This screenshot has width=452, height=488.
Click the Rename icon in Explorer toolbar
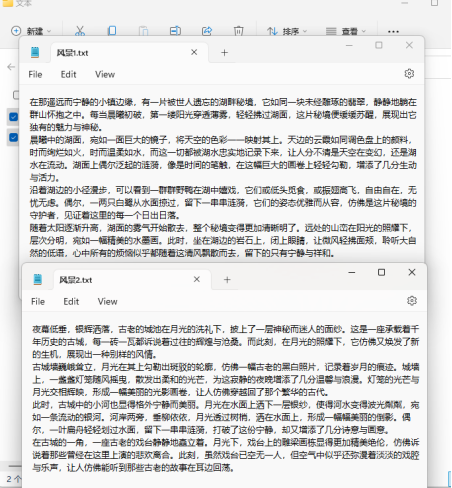tap(175, 31)
